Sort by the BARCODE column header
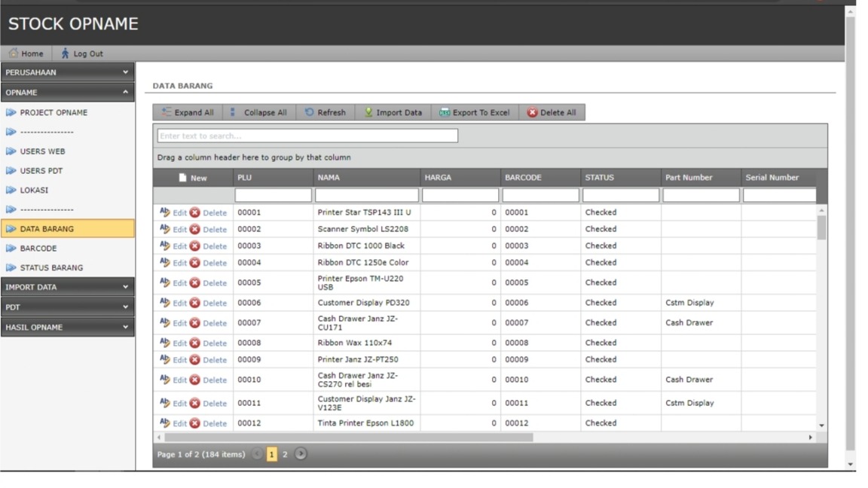Viewport: 868px width, 488px height. [540, 178]
